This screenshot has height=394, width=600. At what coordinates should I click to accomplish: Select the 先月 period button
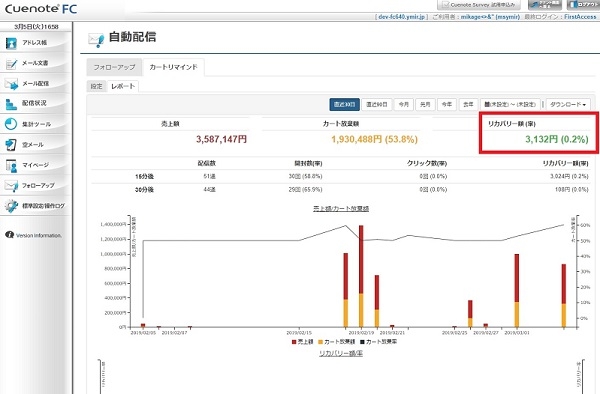425,104
